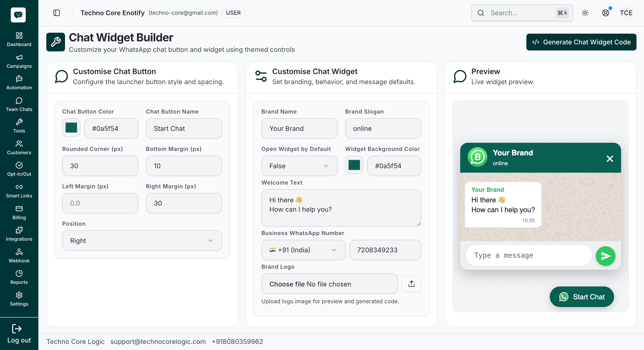
Task: Open the Widget Background Color swatch
Action: click(354, 165)
